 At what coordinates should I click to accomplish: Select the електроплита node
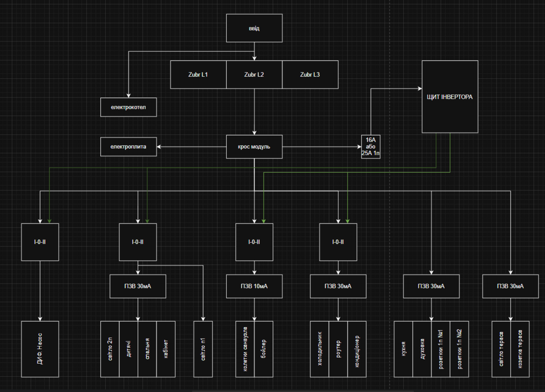pos(129,146)
